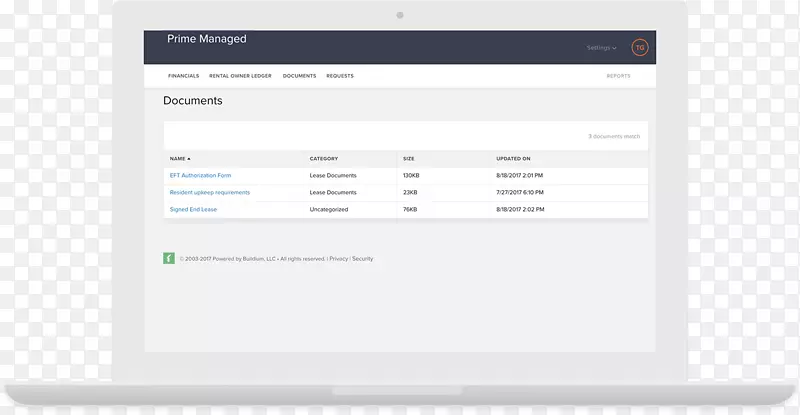Viewport: 800px width, 415px height.
Task: Click the 8/18/2017 2:01 PM date cell
Action: [520, 175]
